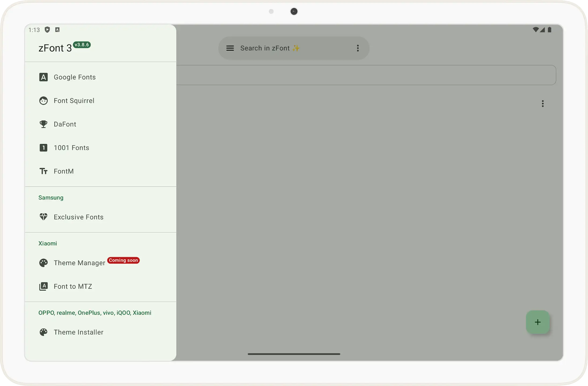Tap the shield icon in status bar
This screenshot has height=386, width=588.
click(x=47, y=30)
